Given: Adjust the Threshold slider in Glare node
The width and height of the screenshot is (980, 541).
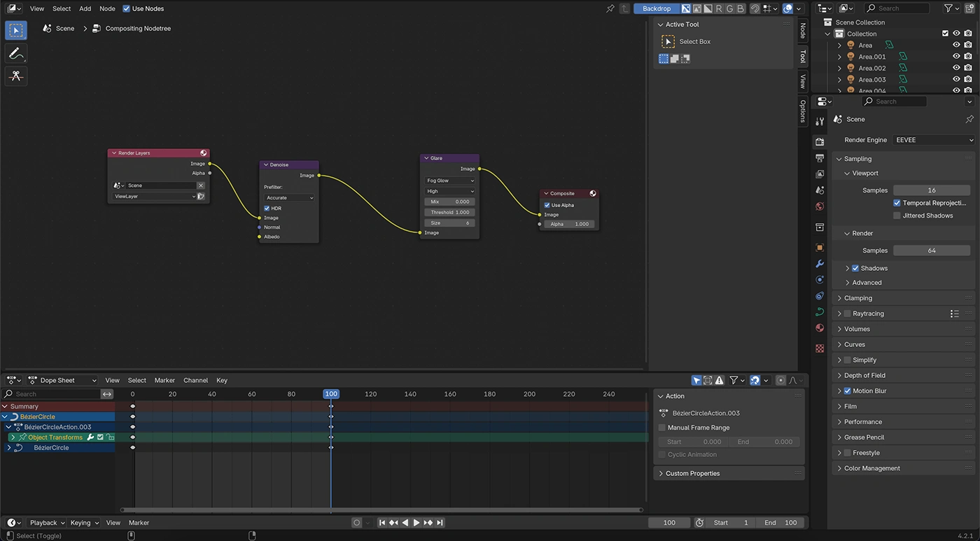Looking at the screenshot, I should point(450,212).
